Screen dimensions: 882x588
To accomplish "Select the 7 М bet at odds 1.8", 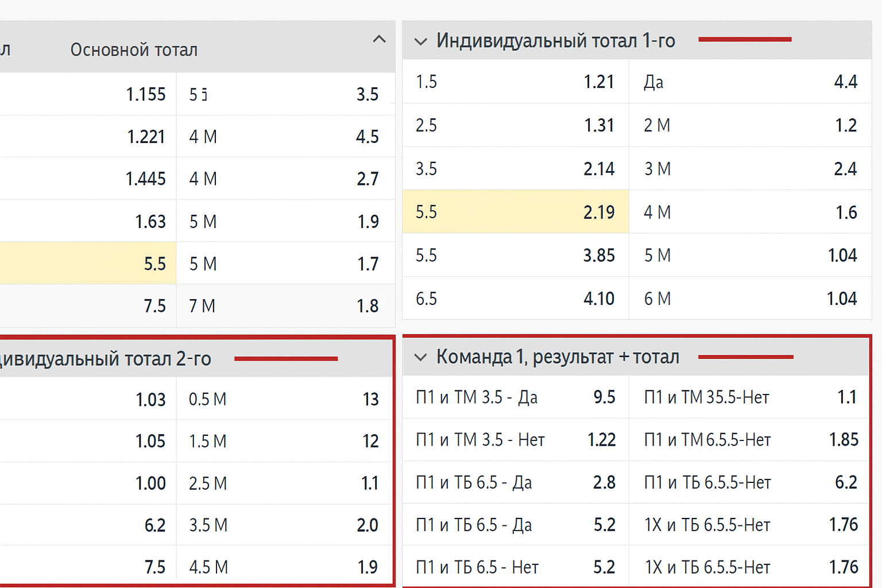I will click(x=284, y=306).
